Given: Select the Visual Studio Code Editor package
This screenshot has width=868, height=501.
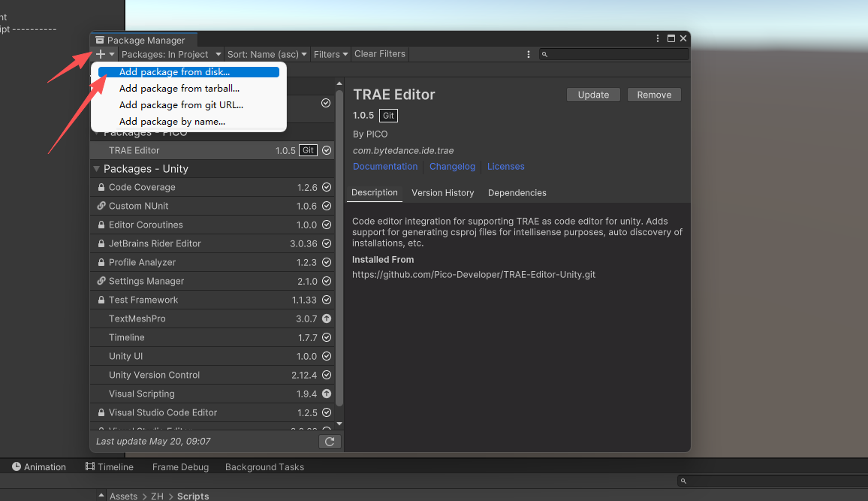Looking at the screenshot, I should (212, 412).
